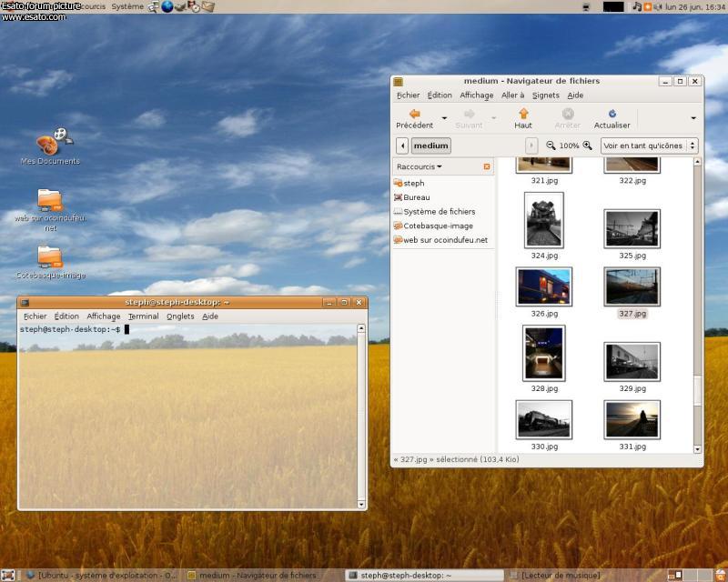Open the Cotebasque-image desktop folder
The height and width of the screenshot is (582, 728).
click(x=50, y=256)
